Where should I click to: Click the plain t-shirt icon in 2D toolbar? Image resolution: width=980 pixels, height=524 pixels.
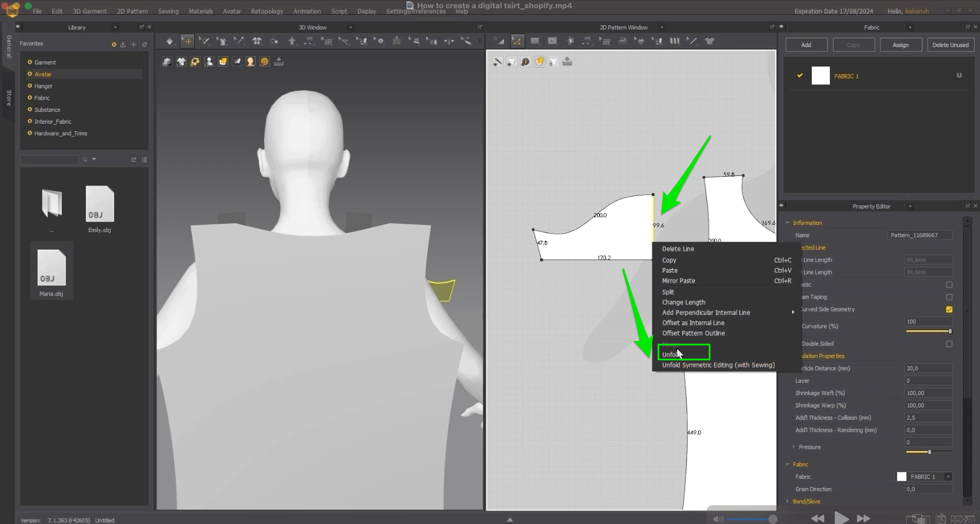[709, 41]
